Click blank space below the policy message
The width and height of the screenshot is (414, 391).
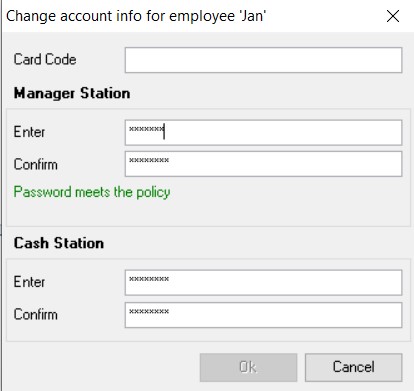pyautogui.click(x=208, y=213)
